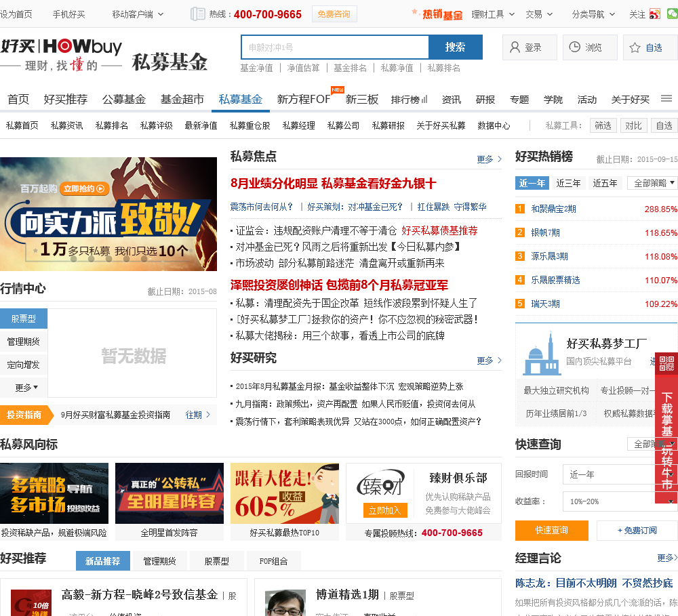Click + 免费订阅 button

coord(637,531)
